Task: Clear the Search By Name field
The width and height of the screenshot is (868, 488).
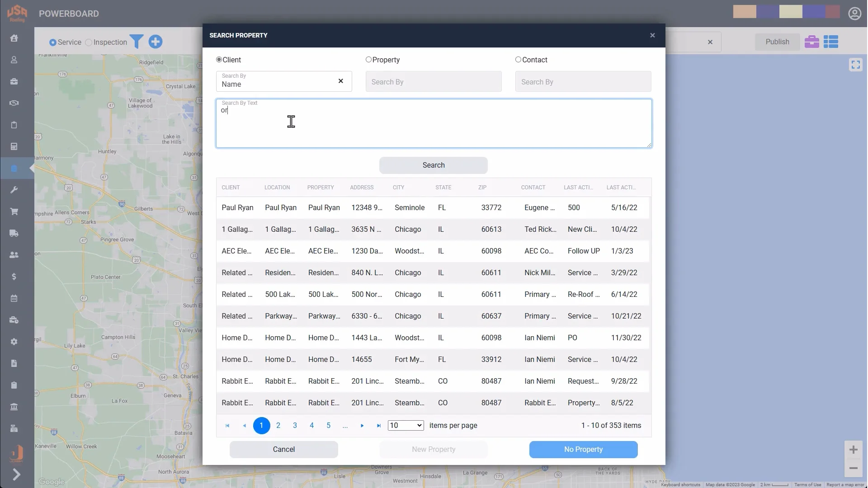Action: 341,81
